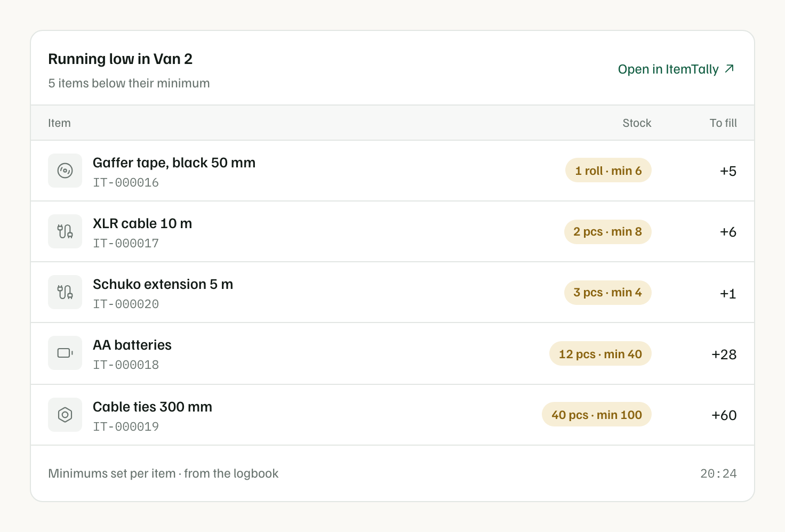Viewport: 785px width, 532px height.
Task: Click the +28 to-fill value
Action: 724,354
